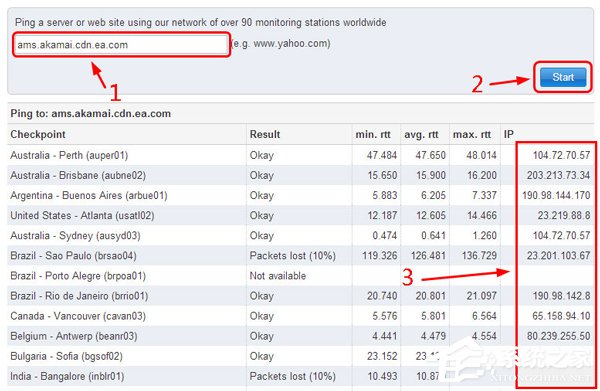The height and width of the screenshot is (391, 600).
Task: Click the max. rtt value 14.466
Action: [482, 215]
